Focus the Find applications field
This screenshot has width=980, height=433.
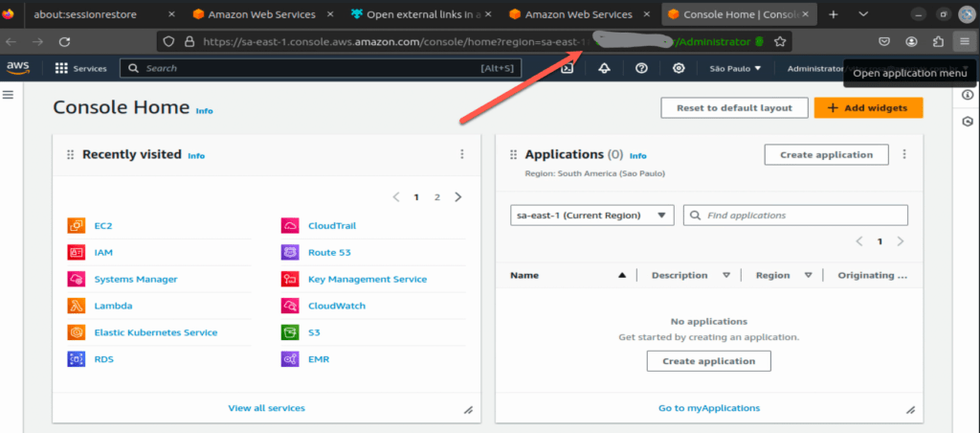coord(795,216)
